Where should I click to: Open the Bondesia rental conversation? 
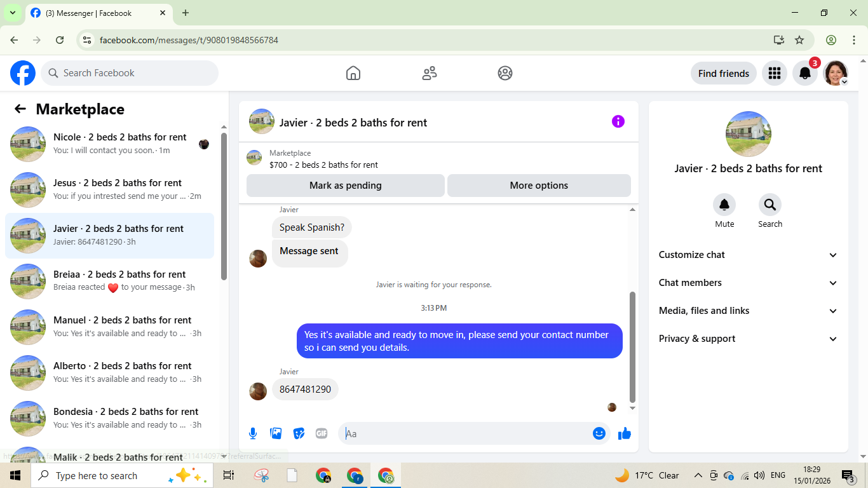[109, 419]
